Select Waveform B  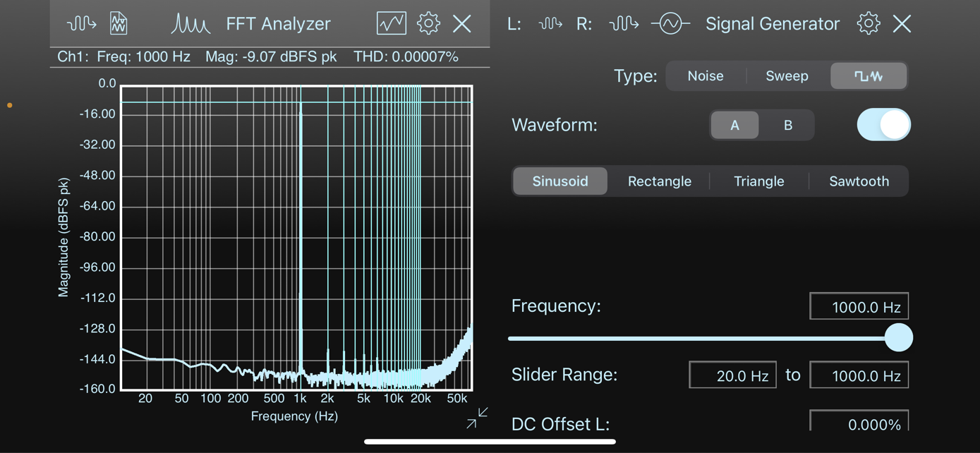[788, 124]
